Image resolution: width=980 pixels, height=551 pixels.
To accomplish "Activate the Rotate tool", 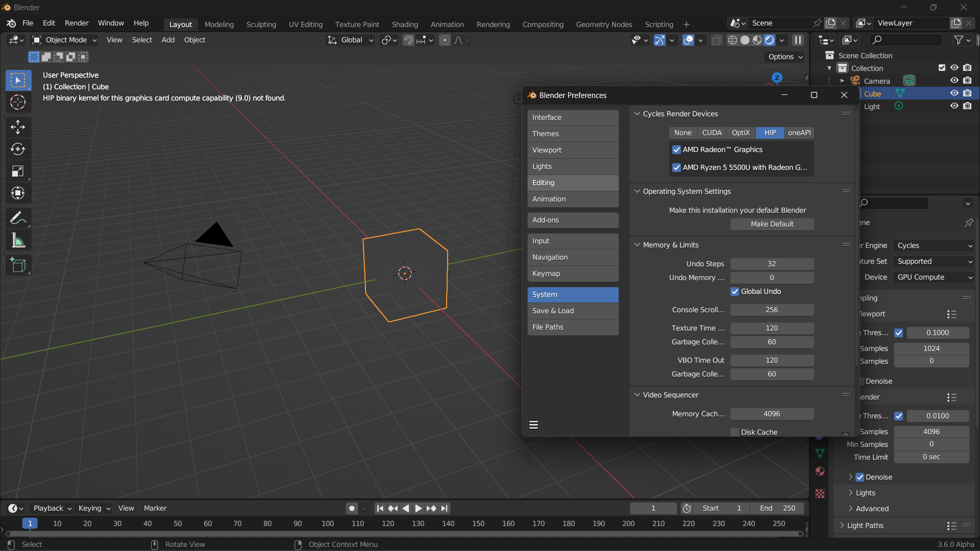I will 18,149.
